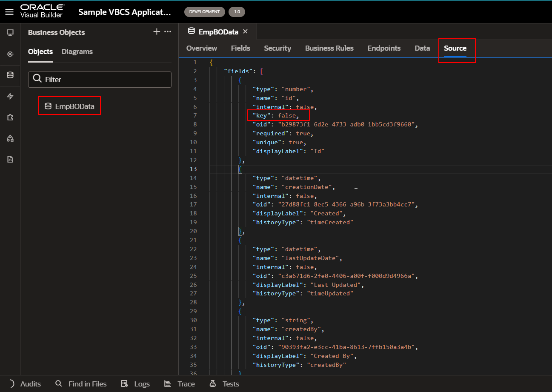552x392 pixels.
Task: Open the Business Rules tab
Action: 329,48
